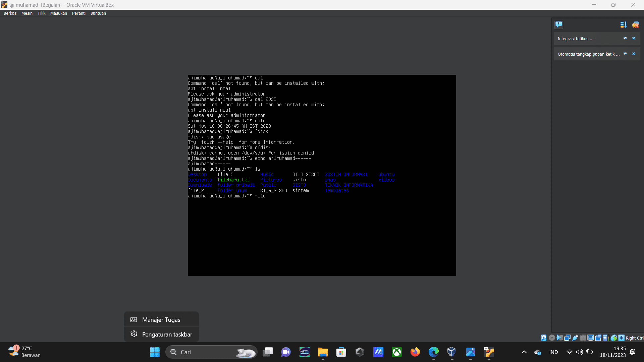644x362 pixels.
Task: Click inside the VM terminal screen
Action: [322, 175]
